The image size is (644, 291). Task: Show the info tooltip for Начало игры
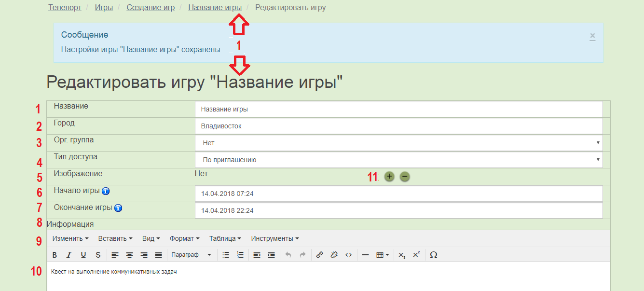coord(106,191)
